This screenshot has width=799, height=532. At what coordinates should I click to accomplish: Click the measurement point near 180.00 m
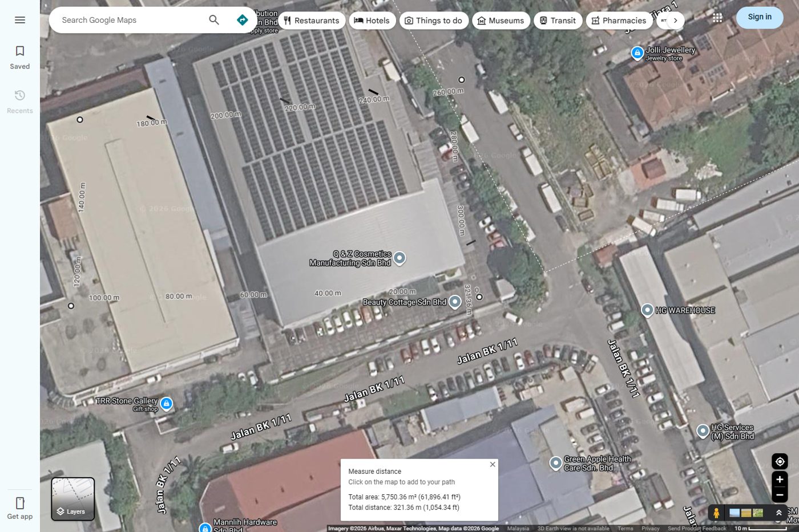tap(80, 120)
